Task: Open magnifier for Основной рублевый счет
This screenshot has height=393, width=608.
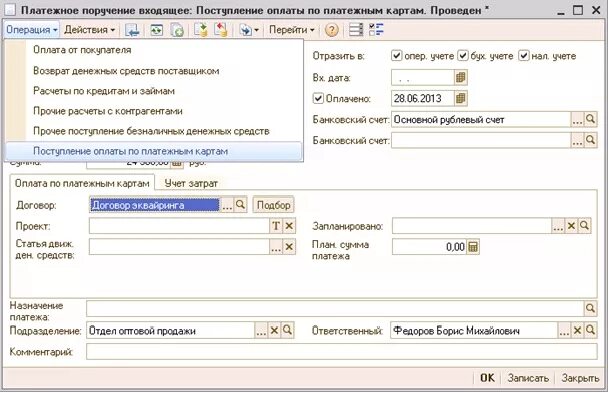Action: click(590, 120)
